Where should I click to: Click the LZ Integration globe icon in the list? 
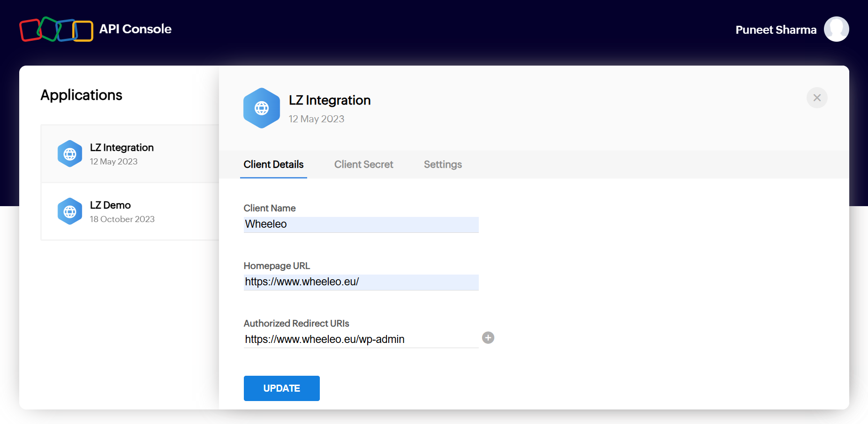(x=70, y=154)
